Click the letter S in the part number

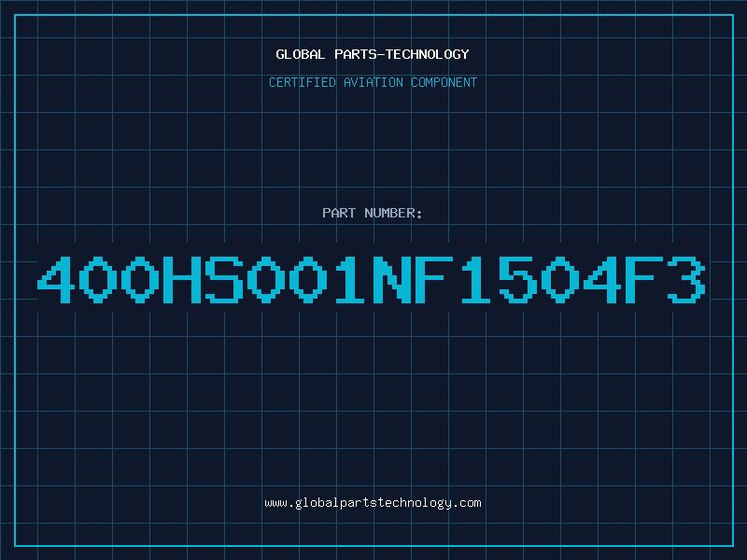click(224, 279)
